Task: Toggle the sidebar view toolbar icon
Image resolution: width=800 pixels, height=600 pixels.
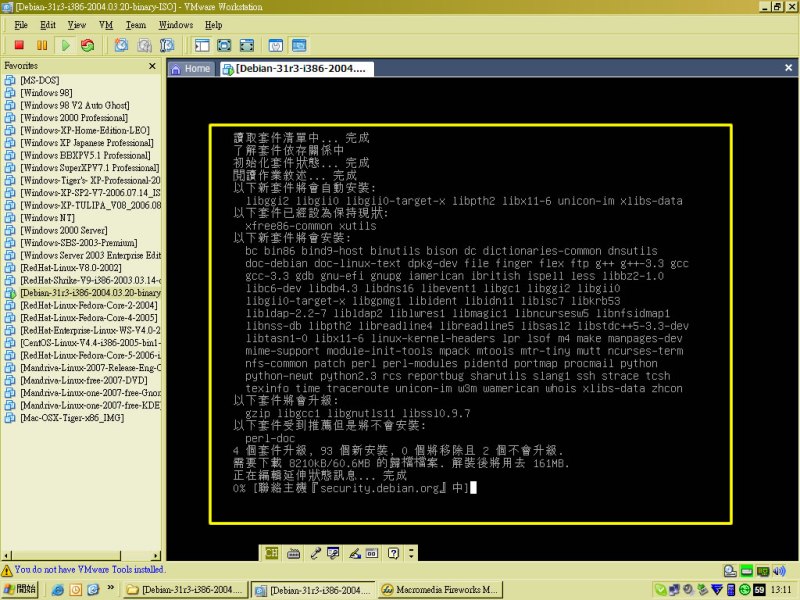Action: pos(202,45)
